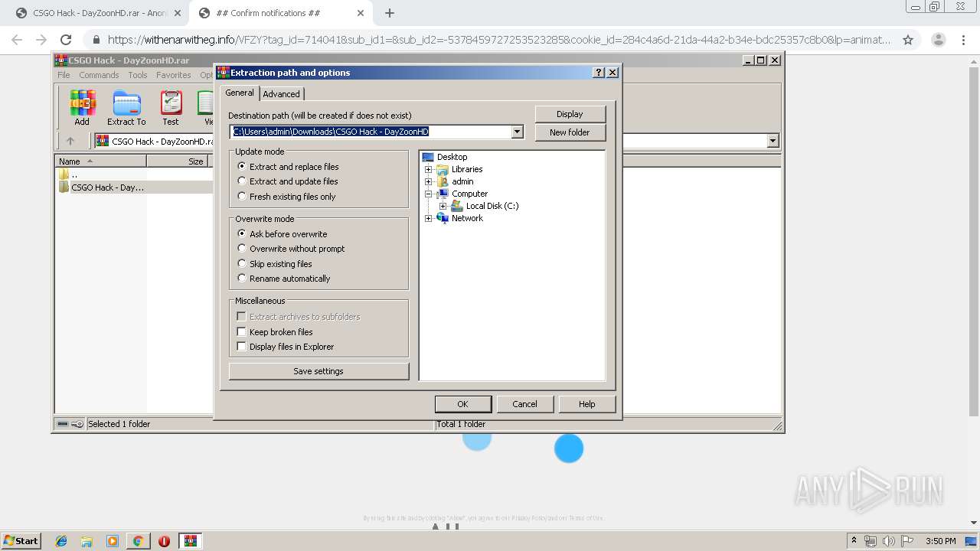Select Fresh existing files only option
The image size is (980, 551).
(x=286, y=197)
